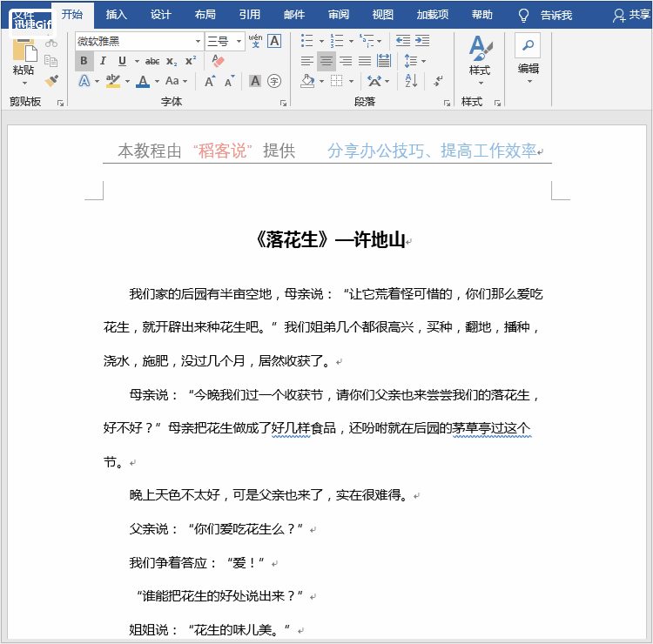Open the font size dropdown 三号
This screenshot has width=653, height=644.
click(239, 41)
